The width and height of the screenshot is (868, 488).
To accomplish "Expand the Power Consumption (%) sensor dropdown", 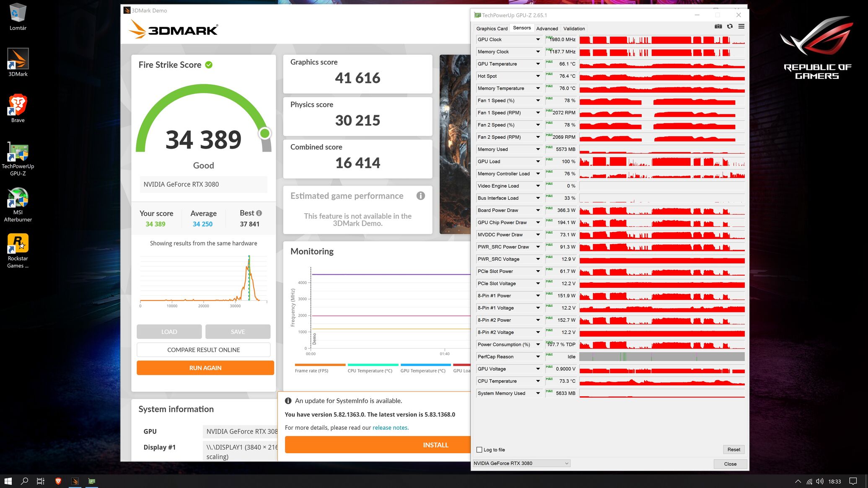I will [x=538, y=344].
